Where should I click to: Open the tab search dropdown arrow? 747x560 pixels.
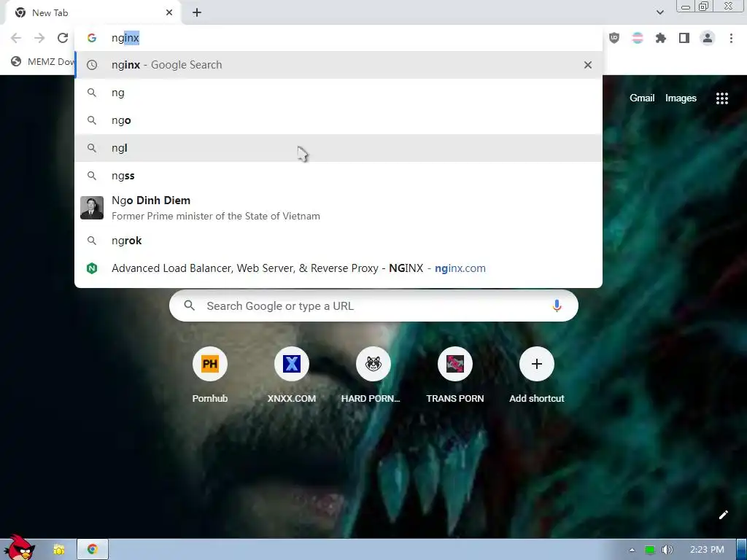click(x=659, y=12)
